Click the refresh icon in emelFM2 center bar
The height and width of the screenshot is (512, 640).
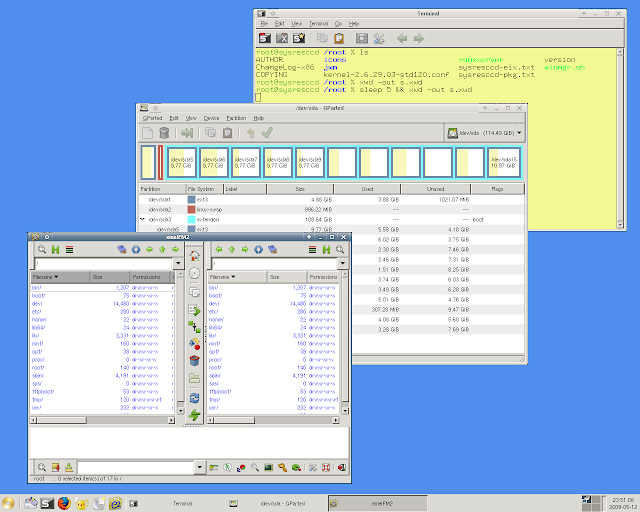(x=195, y=398)
